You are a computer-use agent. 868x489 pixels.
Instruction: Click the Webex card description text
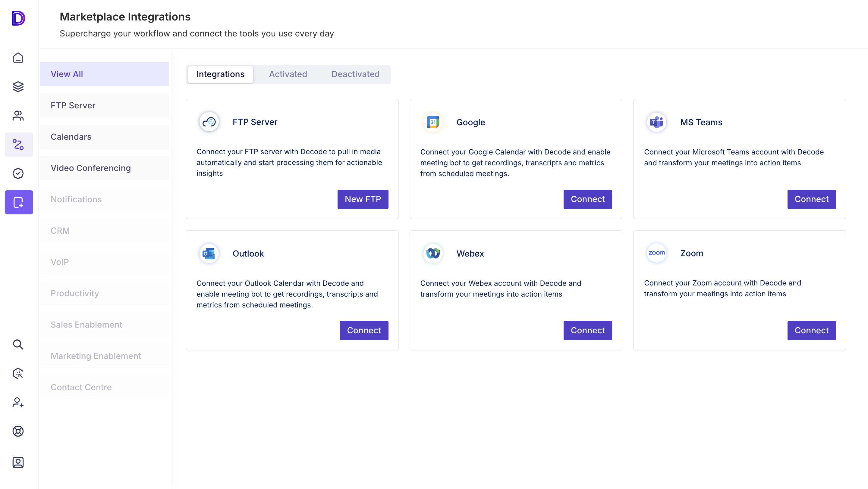pyautogui.click(x=501, y=288)
